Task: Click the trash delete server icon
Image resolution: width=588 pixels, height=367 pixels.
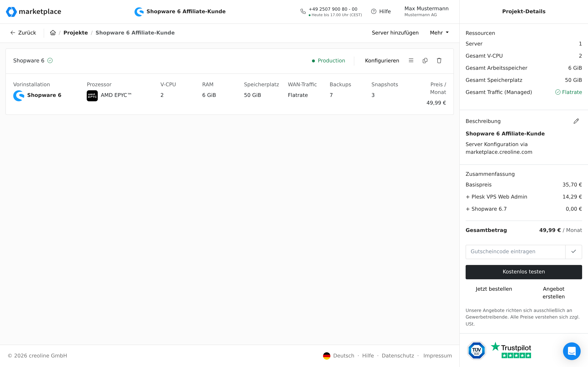Action: pos(439,60)
